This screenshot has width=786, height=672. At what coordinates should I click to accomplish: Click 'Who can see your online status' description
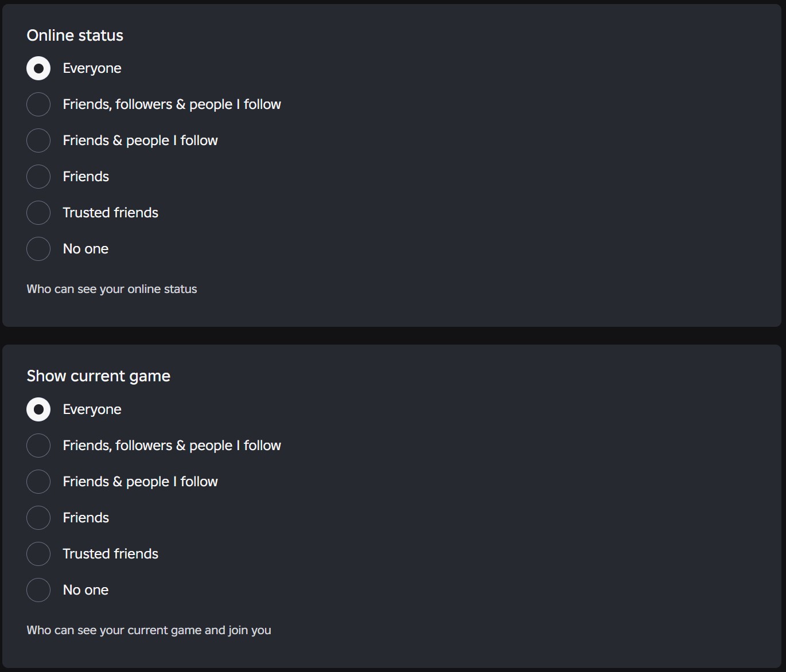click(x=112, y=289)
